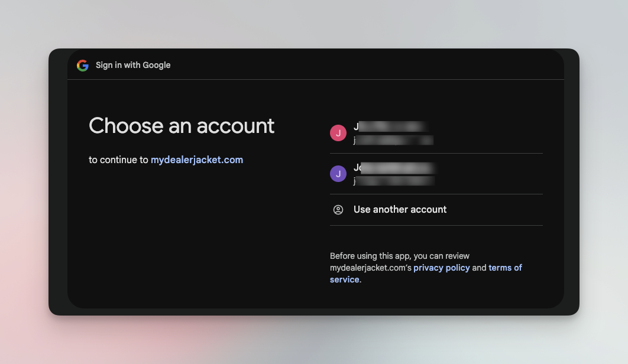
Task: Click the purple circular avatar with letter J
Action: pyautogui.click(x=338, y=173)
